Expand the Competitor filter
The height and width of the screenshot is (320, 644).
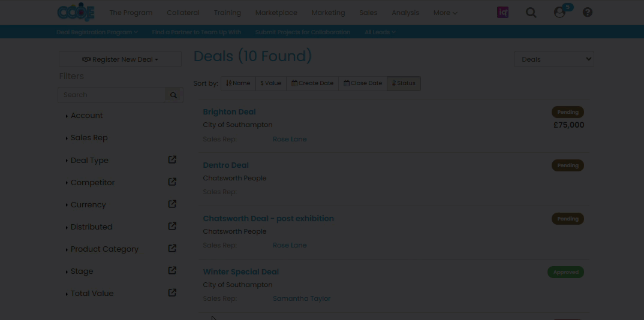pyautogui.click(x=91, y=183)
